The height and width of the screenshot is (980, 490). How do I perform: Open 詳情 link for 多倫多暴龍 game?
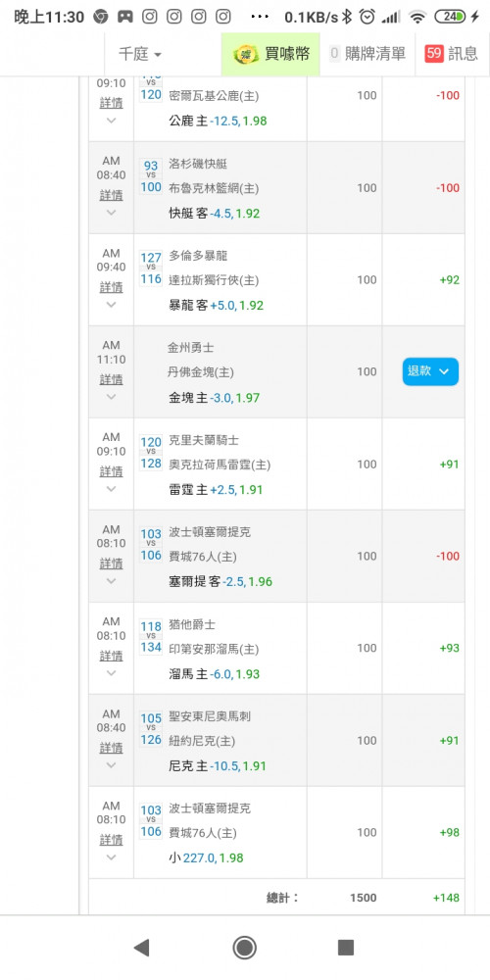pyautogui.click(x=112, y=287)
